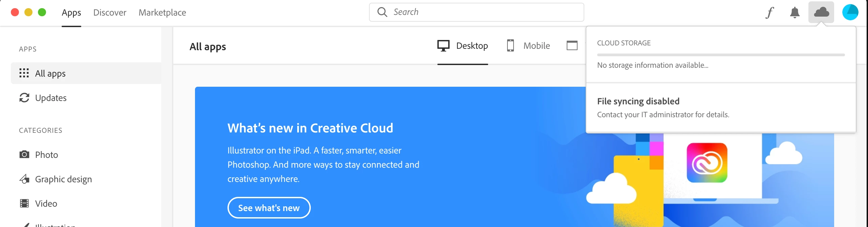Click the All apps grid icon

click(24, 73)
